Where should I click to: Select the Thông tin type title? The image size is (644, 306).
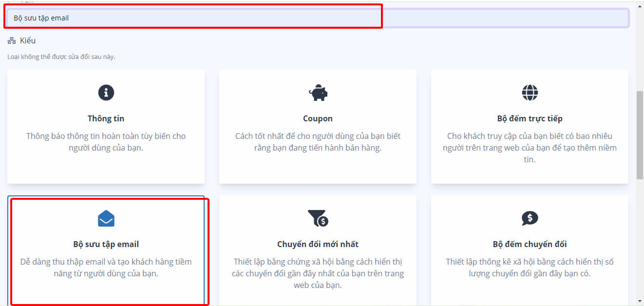pyautogui.click(x=106, y=118)
